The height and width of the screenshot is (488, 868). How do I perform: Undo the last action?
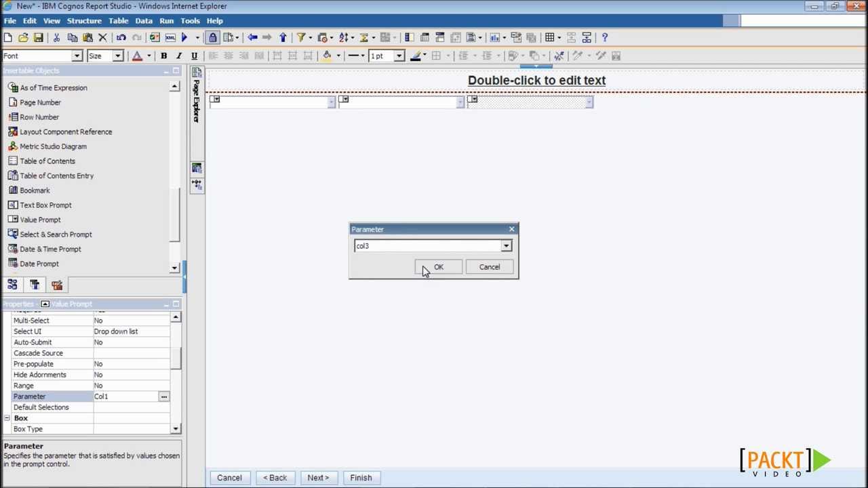point(121,38)
